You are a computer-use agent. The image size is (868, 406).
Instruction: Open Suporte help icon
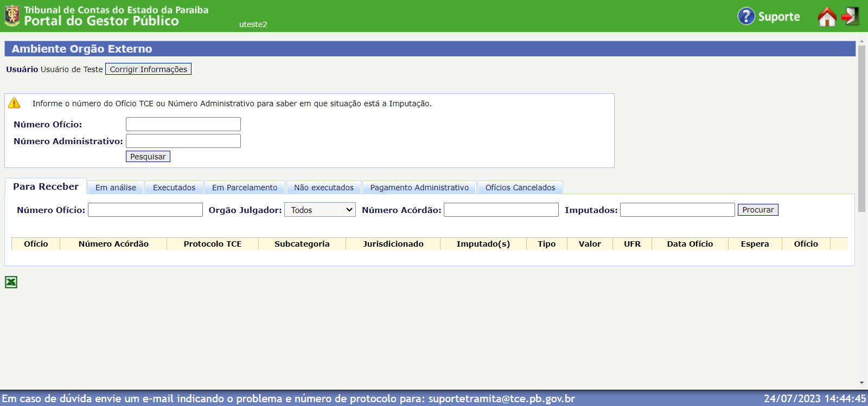[746, 16]
